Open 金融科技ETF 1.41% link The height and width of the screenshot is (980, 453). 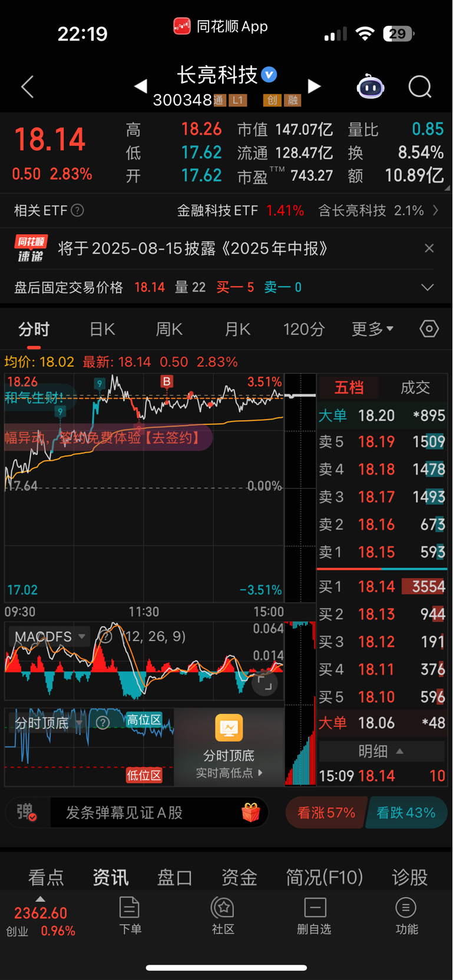tap(240, 210)
